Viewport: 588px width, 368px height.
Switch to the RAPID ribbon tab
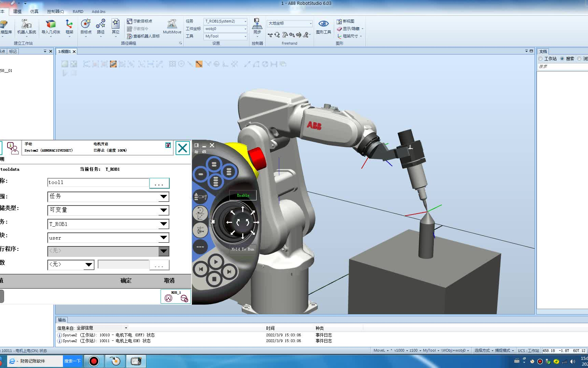pyautogui.click(x=78, y=12)
